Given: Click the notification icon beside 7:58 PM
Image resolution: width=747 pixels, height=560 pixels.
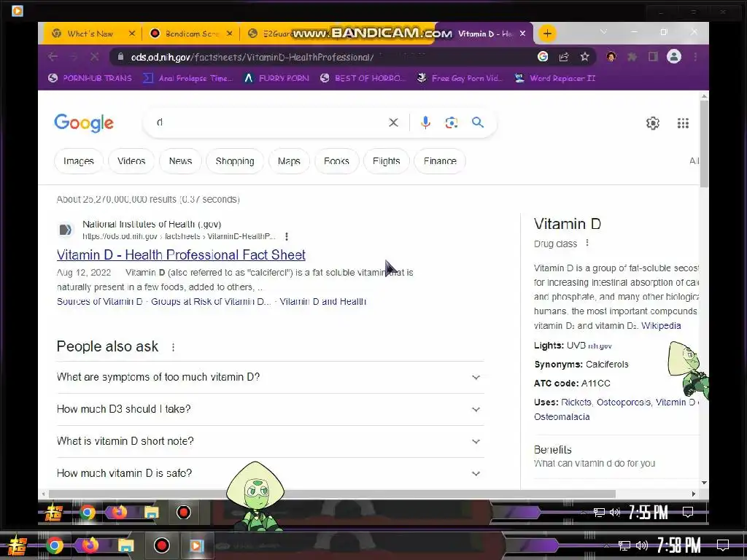Looking at the screenshot, I should 723,545.
